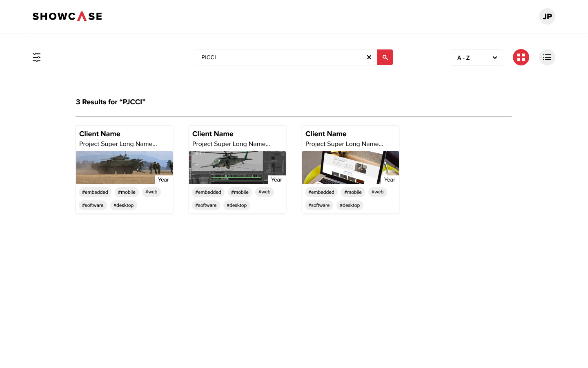Click the red search magnifier button
588x368 pixels.
tap(385, 57)
